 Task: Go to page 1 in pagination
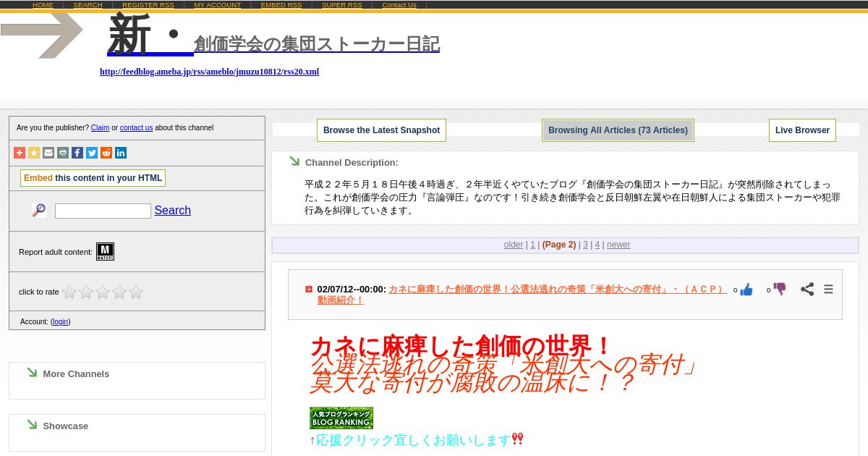[533, 245]
